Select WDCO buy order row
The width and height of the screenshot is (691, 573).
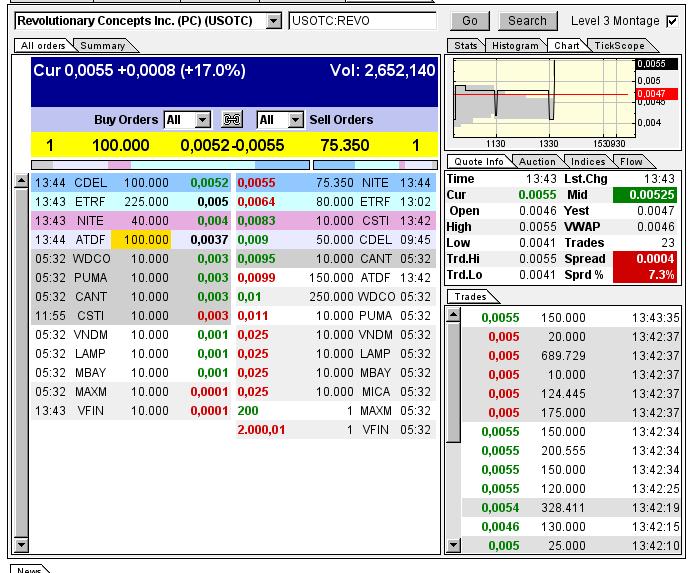pyautogui.click(x=131, y=258)
